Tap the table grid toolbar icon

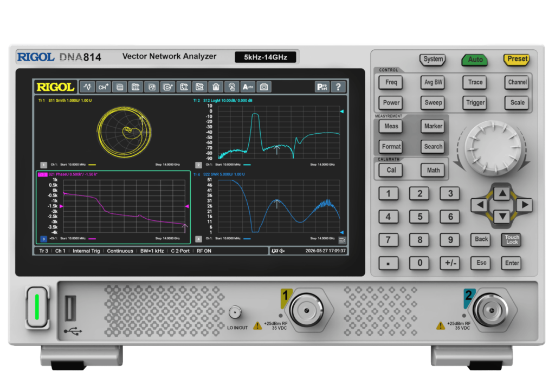135,87
